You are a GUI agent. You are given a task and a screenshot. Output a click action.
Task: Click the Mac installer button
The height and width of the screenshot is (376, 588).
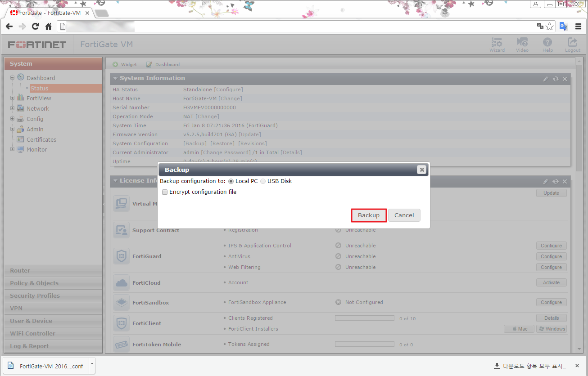[x=519, y=329]
